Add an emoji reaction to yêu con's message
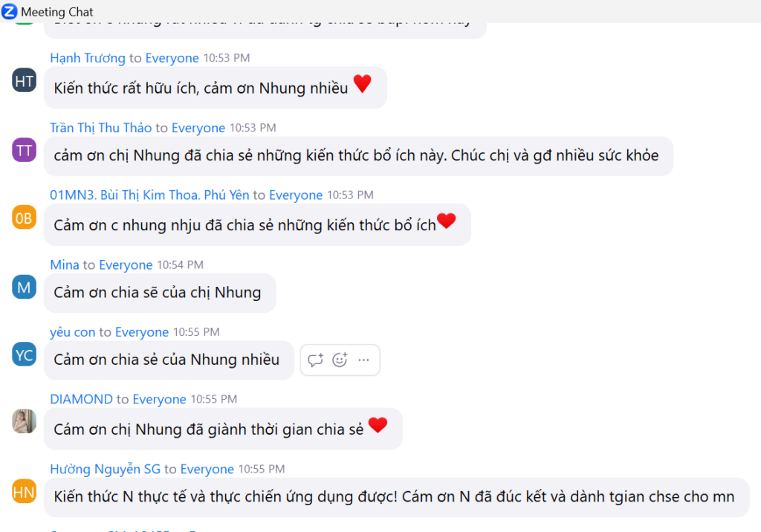Screen dimensions: 761x532 pyautogui.click(x=340, y=360)
